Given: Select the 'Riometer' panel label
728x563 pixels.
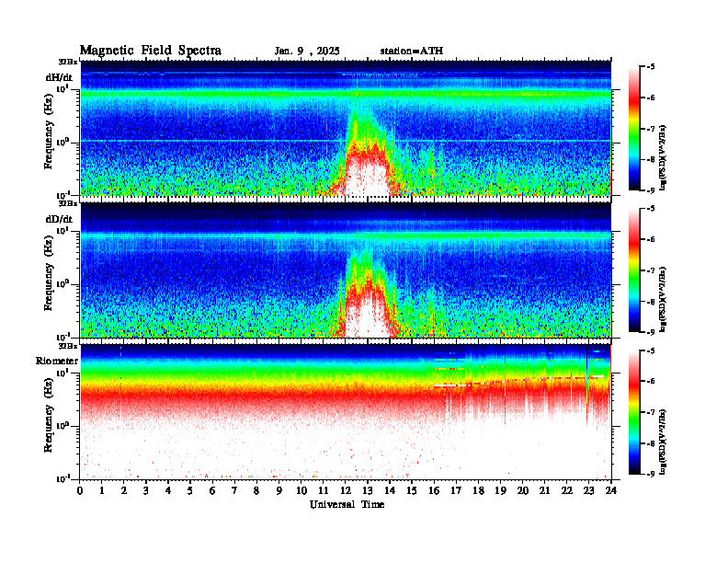Looking at the screenshot, I should tap(57, 361).
